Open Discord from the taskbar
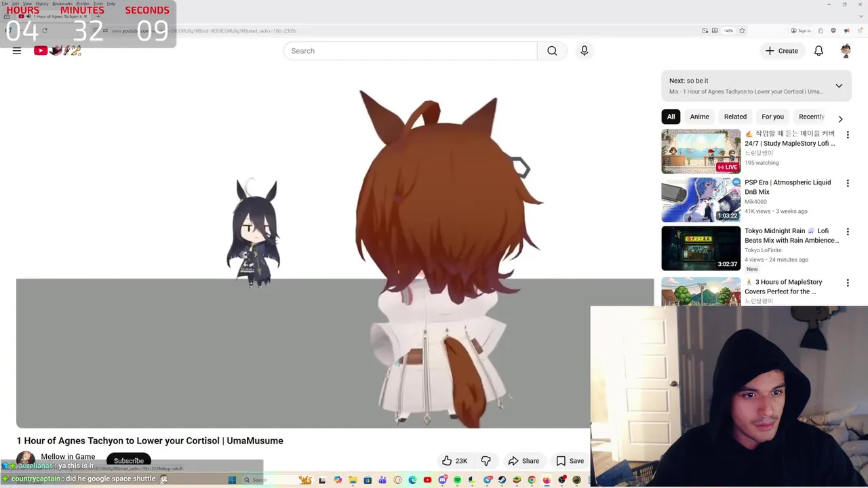 pyautogui.click(x=443, y=480)
